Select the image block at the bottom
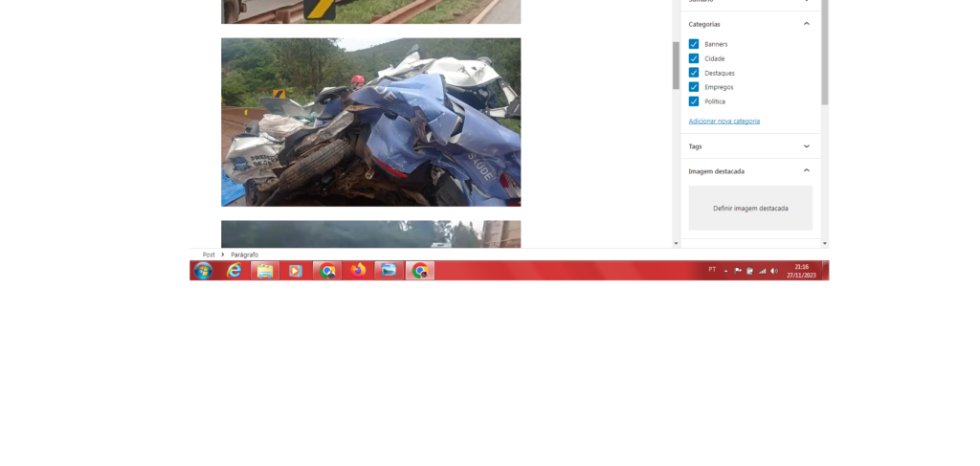Image resolution: width=980 pixels, height=466 pixels. (x=370, y=234)
